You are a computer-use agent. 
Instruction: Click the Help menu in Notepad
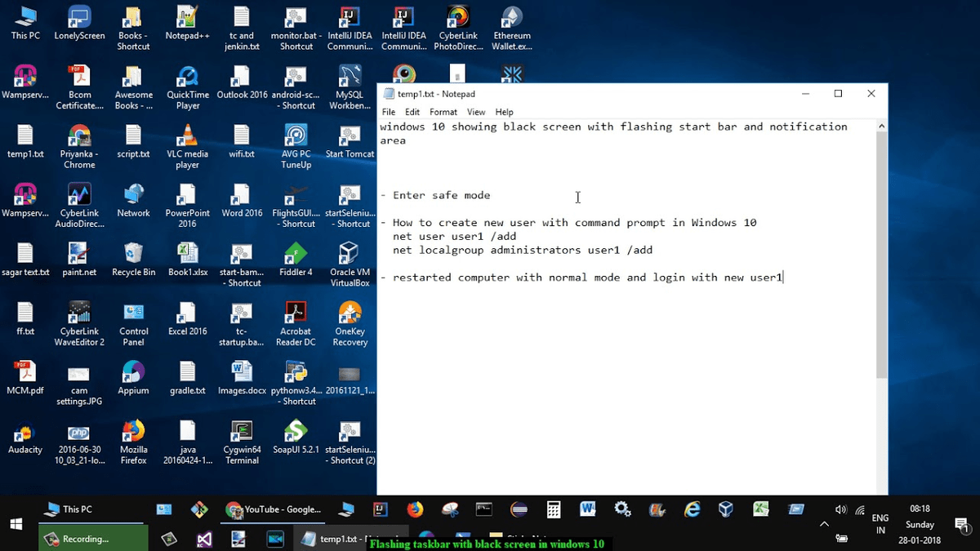504,112
